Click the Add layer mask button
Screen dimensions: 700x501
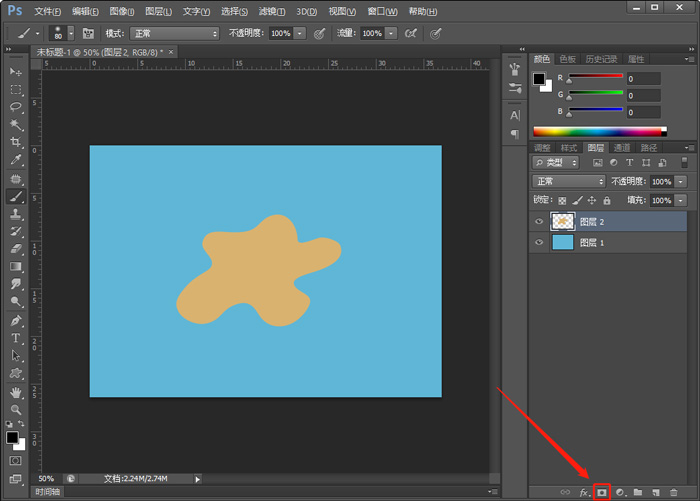pos(602,492)
